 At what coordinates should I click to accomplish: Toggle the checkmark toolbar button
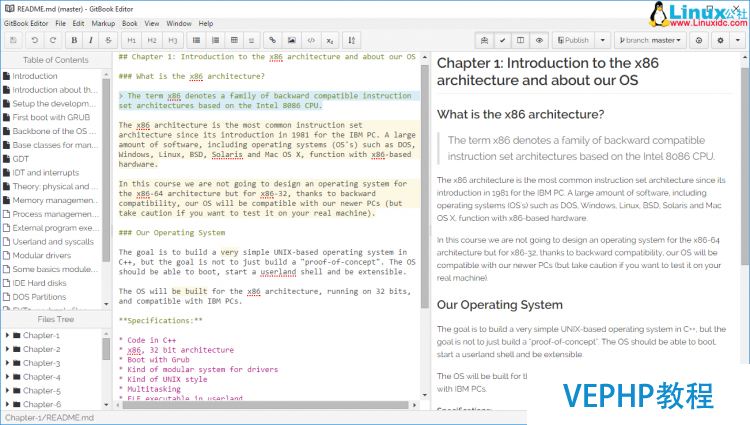pos(502,41)
